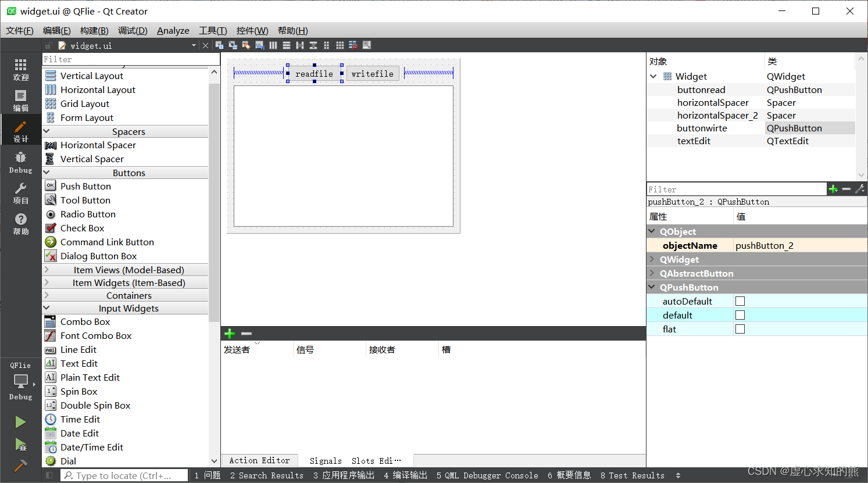Open the 项目 (Projects) mode with wrench icon
The width and height of the screenshot is (868, 483).
[x=20, y=193]
